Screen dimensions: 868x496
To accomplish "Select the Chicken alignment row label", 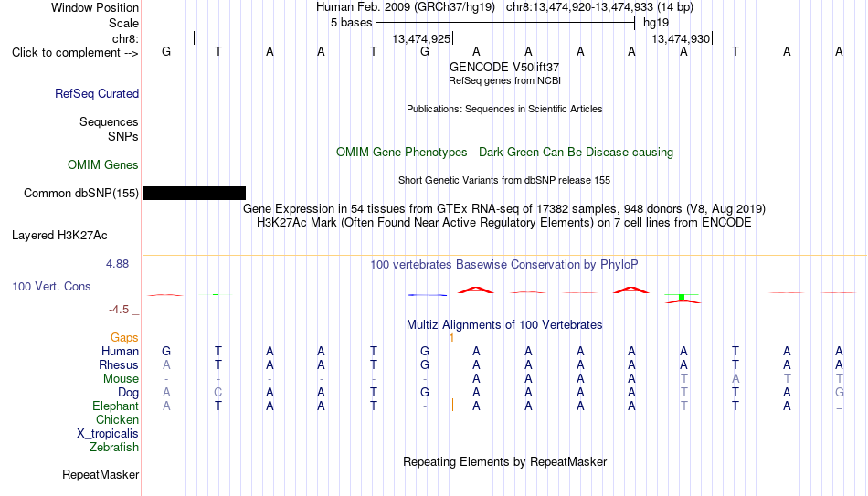I will click(x=117, y=419).
